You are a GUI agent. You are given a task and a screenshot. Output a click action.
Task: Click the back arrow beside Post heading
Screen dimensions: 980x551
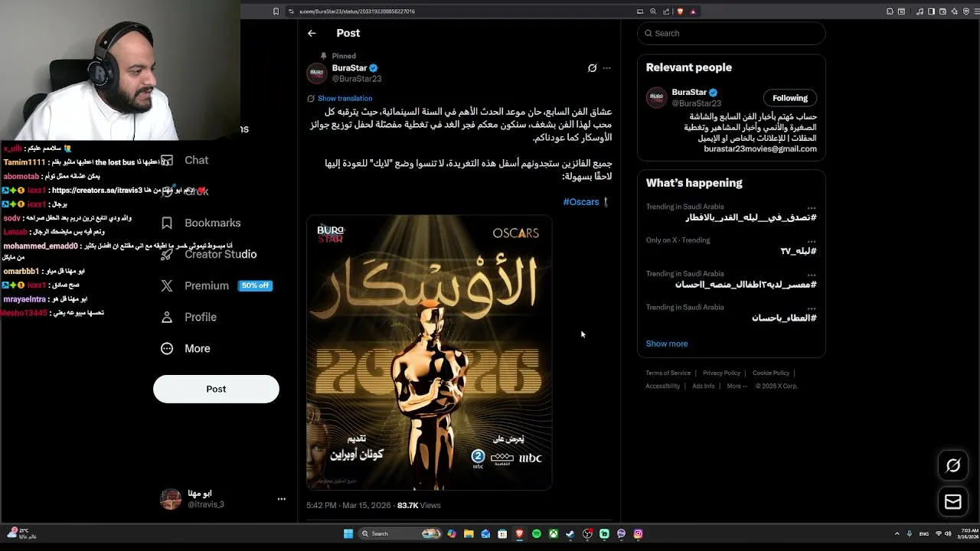click(x=312, y=33)
